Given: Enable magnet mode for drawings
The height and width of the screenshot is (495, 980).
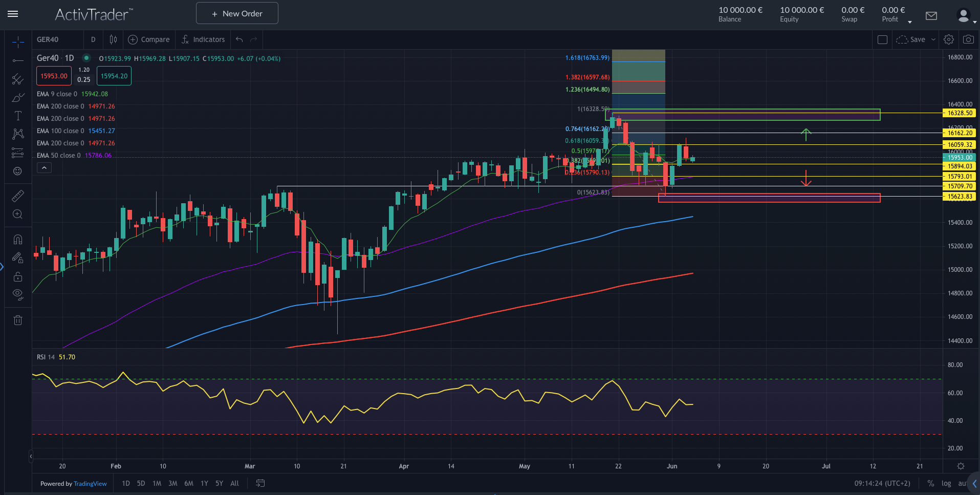Looking at the screenshot, I should click(17, 239).
